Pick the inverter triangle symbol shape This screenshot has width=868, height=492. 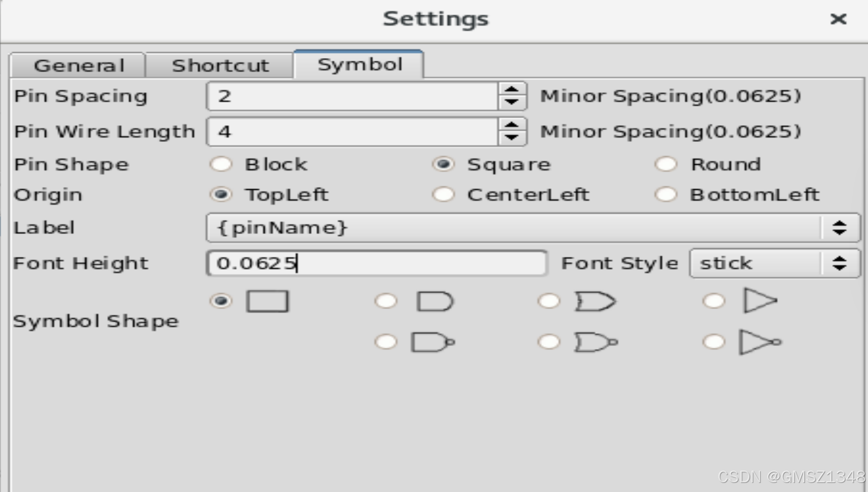(714, 342)
